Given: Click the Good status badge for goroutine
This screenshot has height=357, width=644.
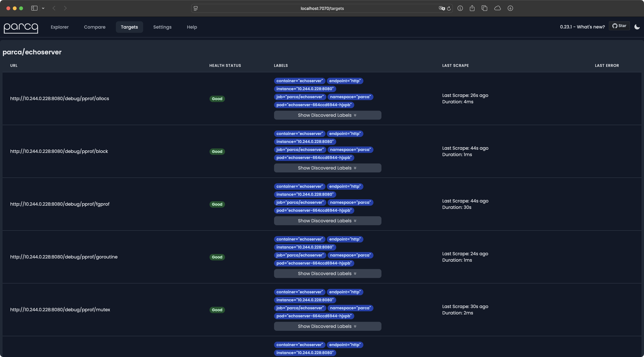Looking at the screenshot, I should [217, 257].
